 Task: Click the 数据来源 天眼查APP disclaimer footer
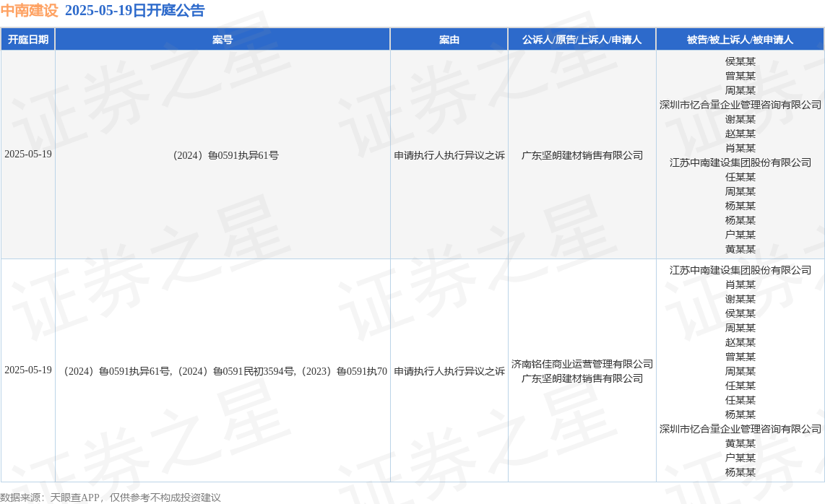111,498
